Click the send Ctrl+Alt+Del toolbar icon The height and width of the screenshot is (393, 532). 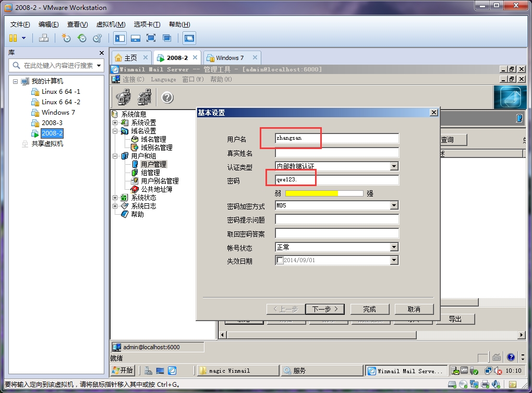tap(43, 38)
